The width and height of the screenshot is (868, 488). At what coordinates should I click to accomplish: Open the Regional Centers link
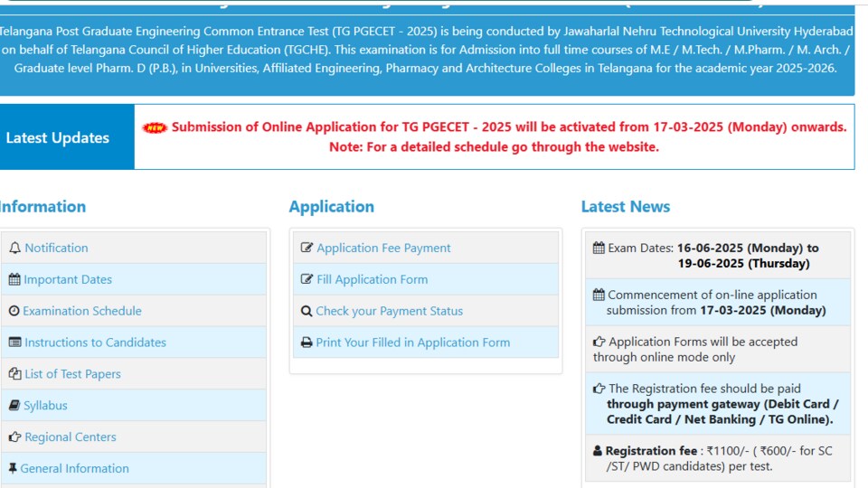pos(71,437)
